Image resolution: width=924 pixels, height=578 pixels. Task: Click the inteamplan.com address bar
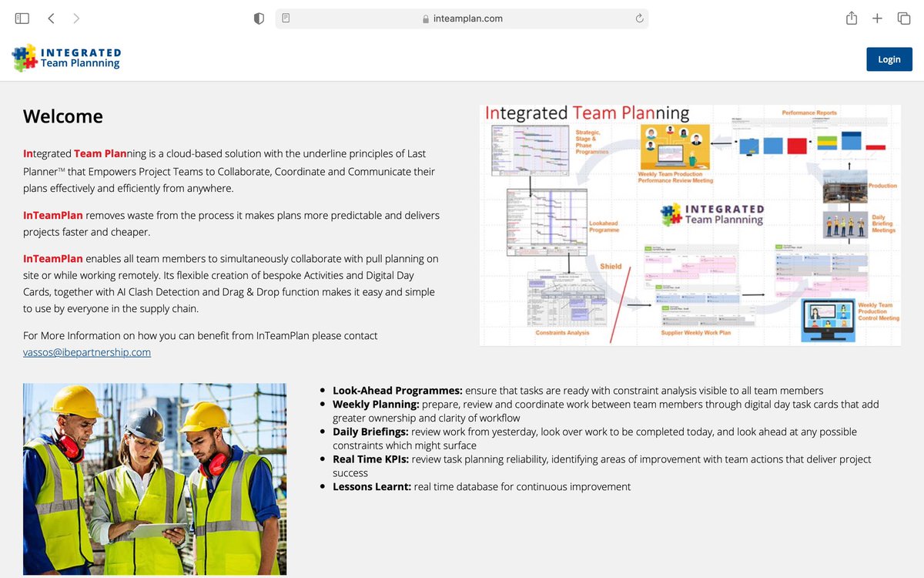pyautogui.click(x=462, y=18)
